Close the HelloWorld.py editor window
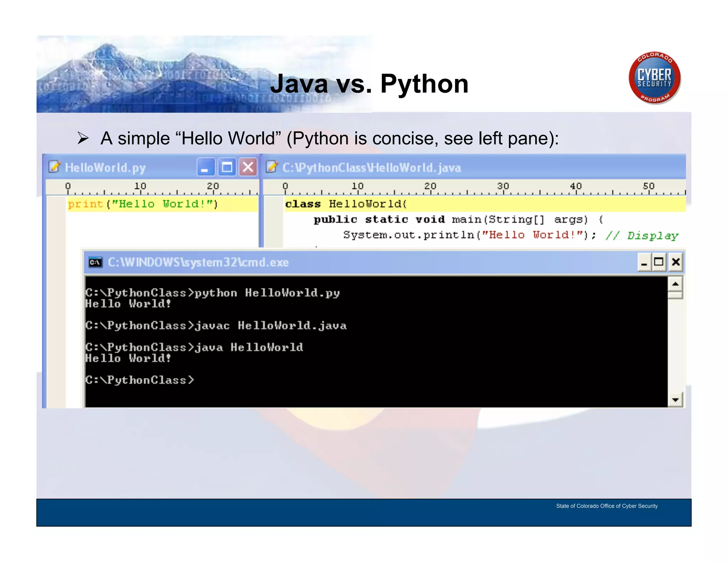The image size is (728, 562). coord(248,167)
